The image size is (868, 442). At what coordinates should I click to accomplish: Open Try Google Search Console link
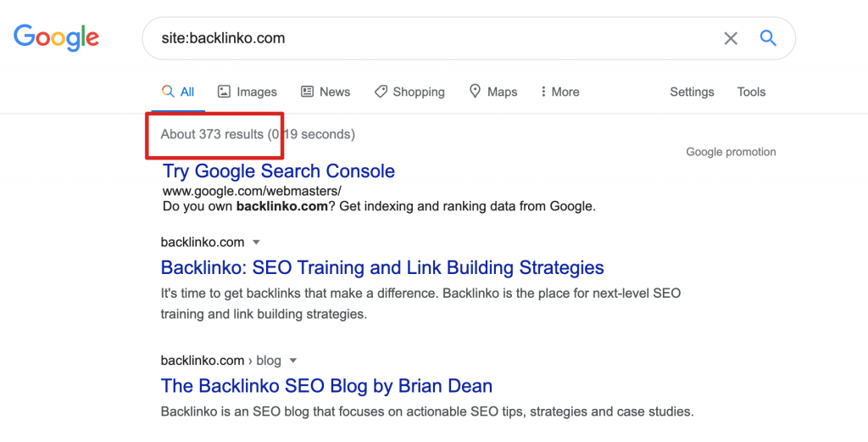pos(279,171)
